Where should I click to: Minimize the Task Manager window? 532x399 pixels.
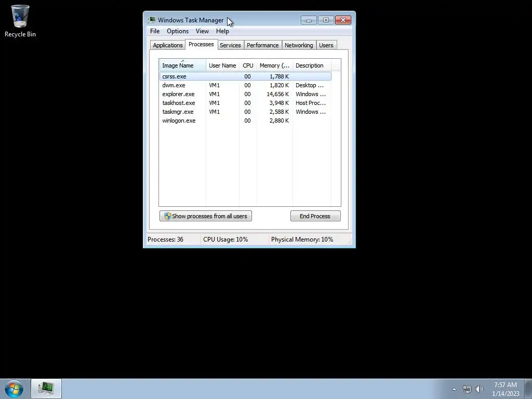(309, 20)
